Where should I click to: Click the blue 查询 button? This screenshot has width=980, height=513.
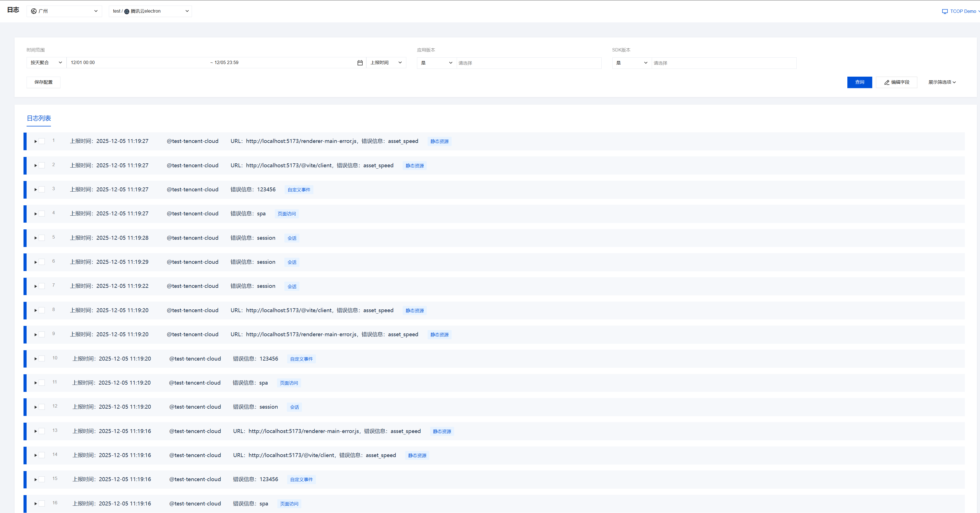click(859, 82)
